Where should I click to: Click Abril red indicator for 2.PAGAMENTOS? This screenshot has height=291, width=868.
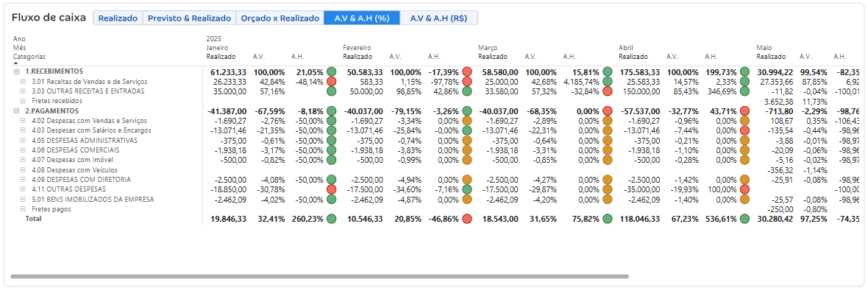744,111
